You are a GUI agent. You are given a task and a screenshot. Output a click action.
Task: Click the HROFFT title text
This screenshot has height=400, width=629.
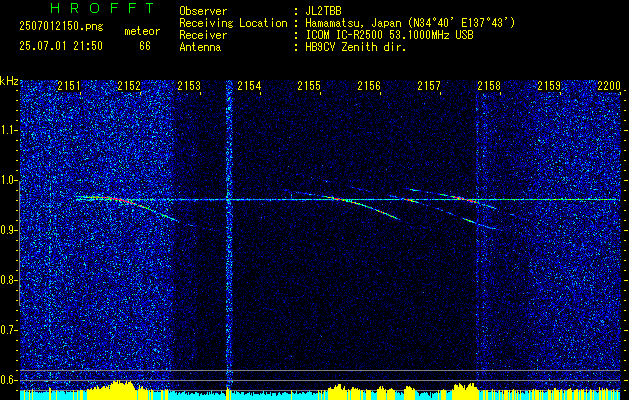click(103, 8)
